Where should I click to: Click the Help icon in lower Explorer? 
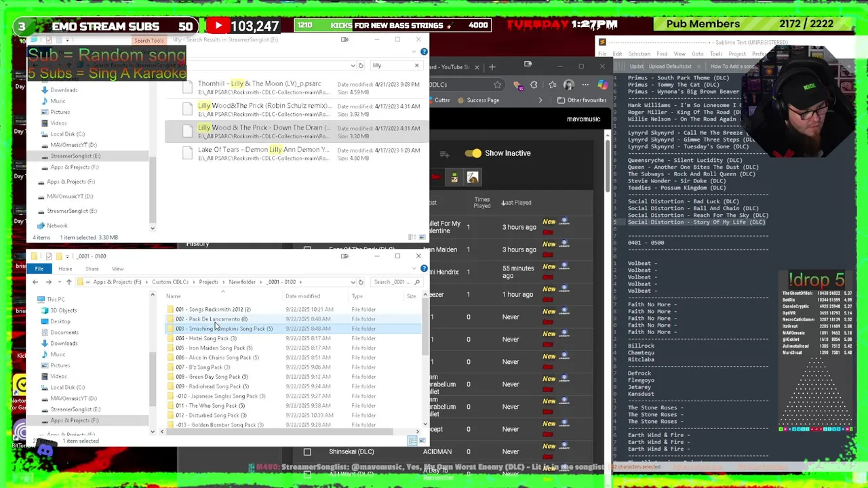point(424,269)
